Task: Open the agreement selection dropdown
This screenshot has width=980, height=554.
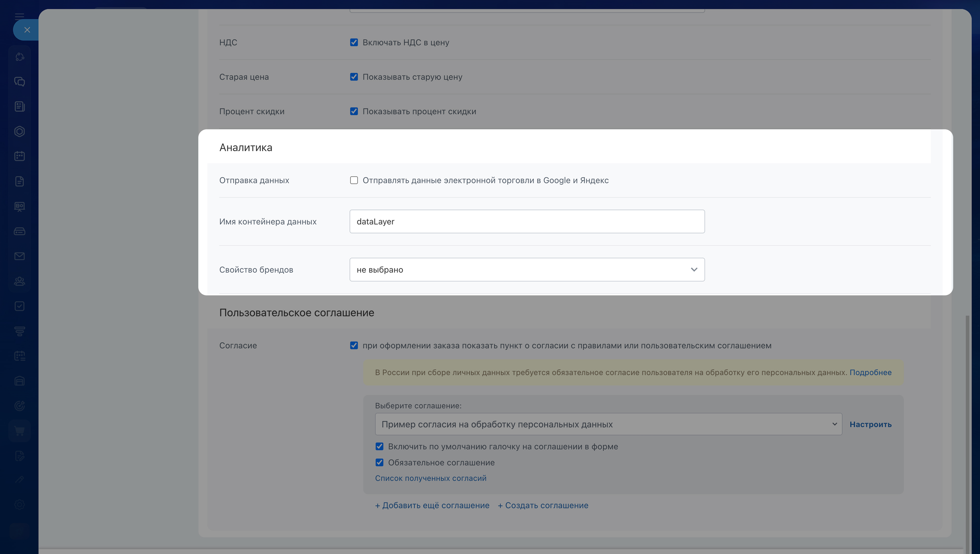Action: (x=608, y=424)
